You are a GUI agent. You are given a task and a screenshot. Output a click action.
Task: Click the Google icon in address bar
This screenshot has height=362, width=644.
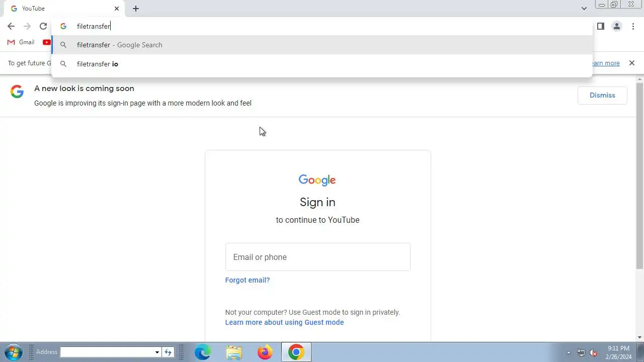coord(63,26)
